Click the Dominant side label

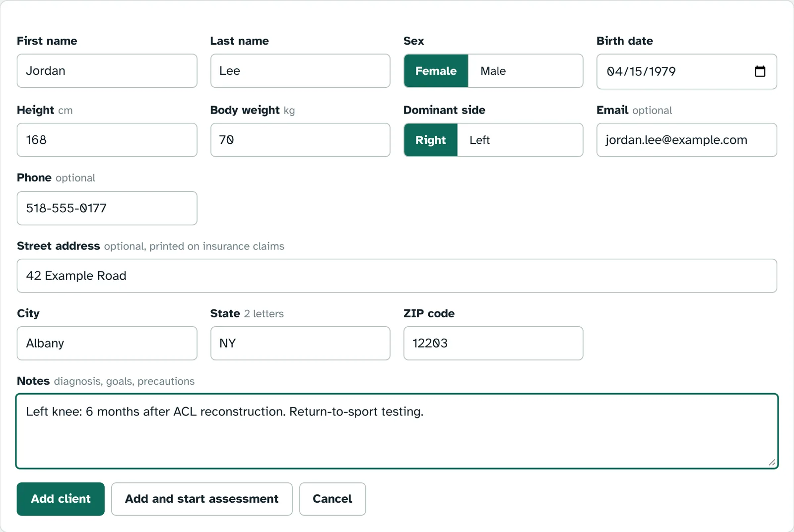click(444, 110)
